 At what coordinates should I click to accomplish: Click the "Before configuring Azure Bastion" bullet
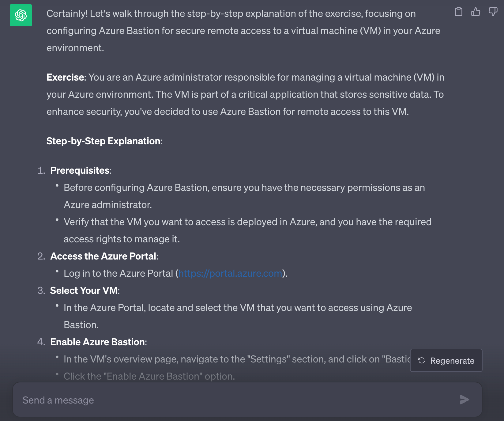click(244, 188)
